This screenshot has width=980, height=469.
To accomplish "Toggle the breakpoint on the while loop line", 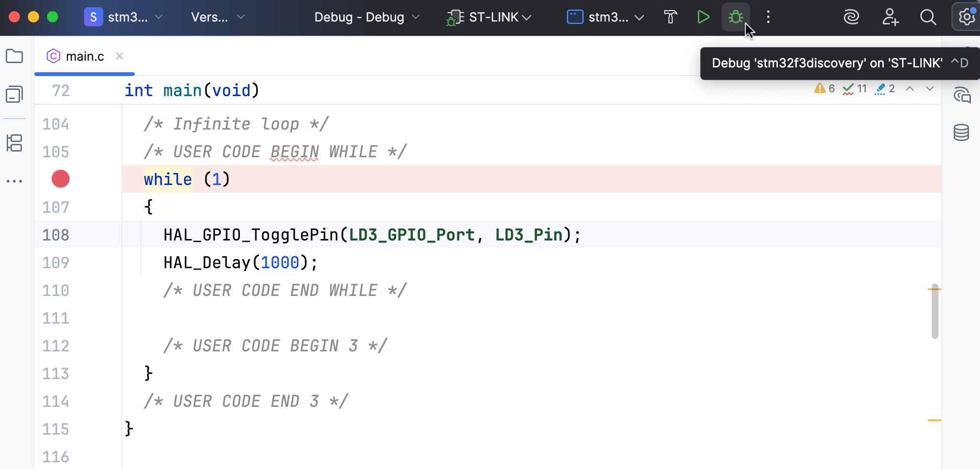I will click(60, 179).
